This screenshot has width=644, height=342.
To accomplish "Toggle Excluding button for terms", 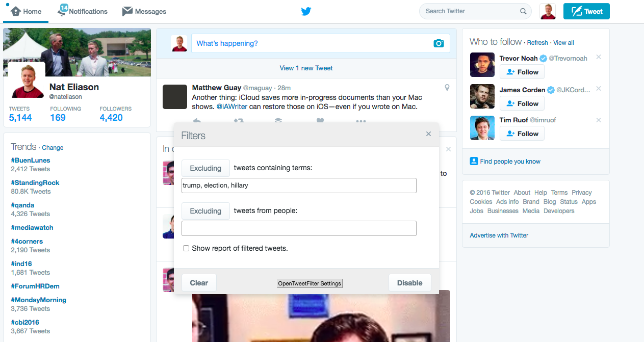I will pos(205,168).
